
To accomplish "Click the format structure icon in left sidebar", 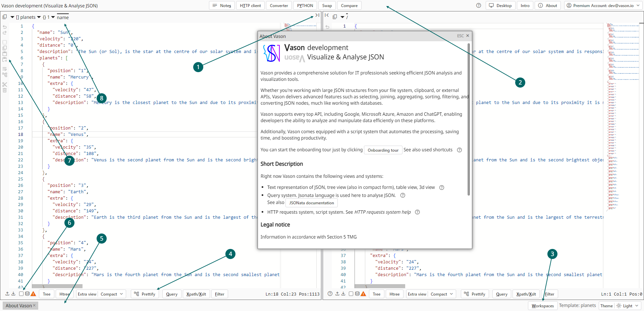I will pyautogui.click(x=5, y=75).
